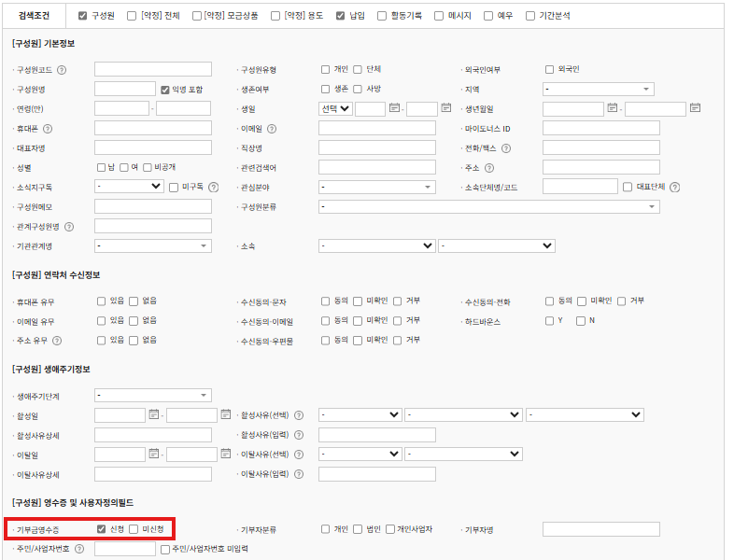Open calendar for 이탈일 start date
The width and height of the screenshot is (734, 560).
[153, 454]
